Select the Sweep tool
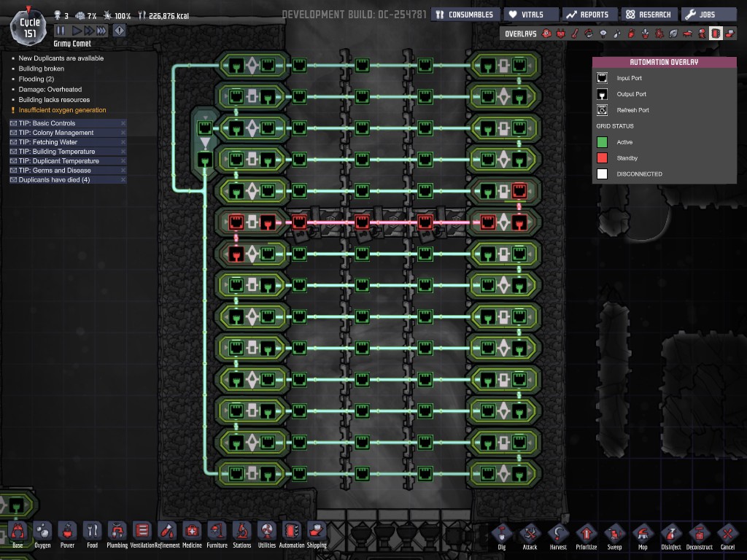 (x=615, y=534)
